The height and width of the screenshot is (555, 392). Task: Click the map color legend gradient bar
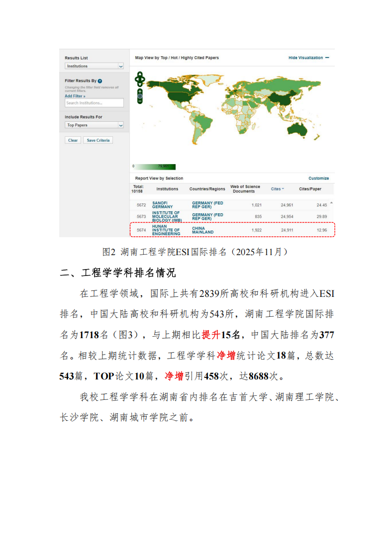[x=155, y=166]
